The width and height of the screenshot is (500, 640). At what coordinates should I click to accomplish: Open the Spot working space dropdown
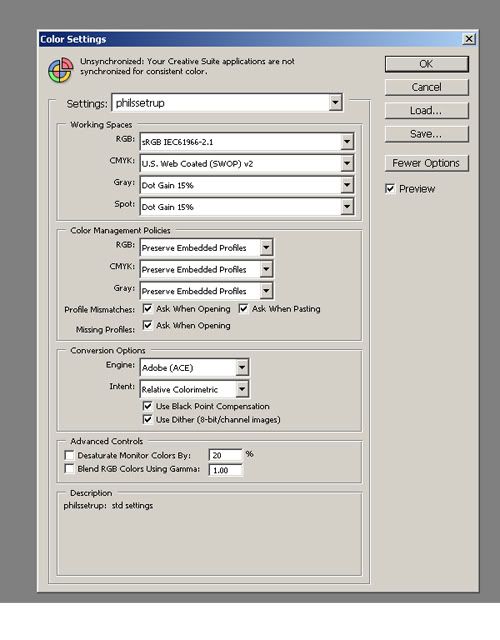[247, 207]
